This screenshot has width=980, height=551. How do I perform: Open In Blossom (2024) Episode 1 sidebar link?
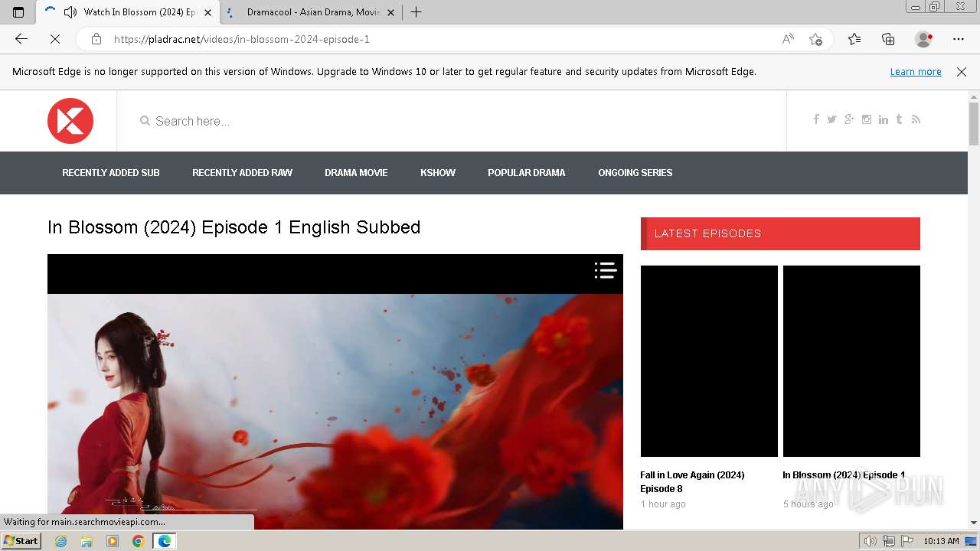click(x=844, y=475)
